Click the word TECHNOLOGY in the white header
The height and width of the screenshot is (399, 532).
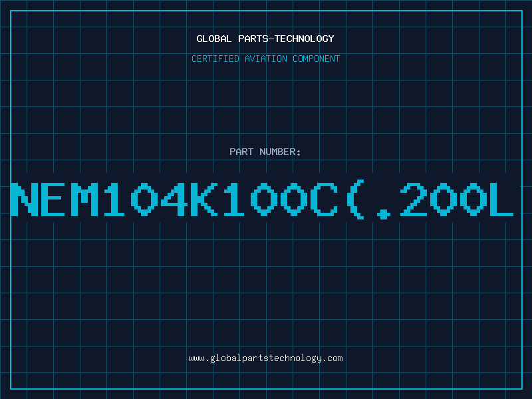click(x=305, y=39)
